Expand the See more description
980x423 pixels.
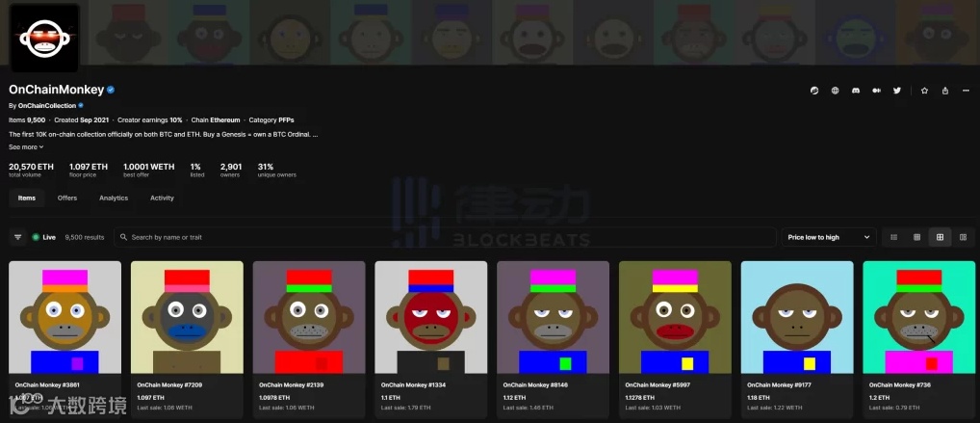pyautogui.click(x=26, y=147)
